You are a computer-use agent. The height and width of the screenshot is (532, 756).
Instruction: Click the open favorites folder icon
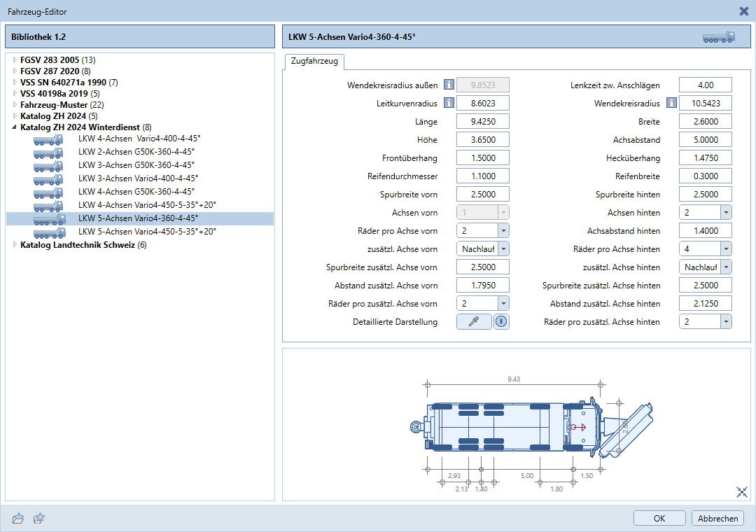(18, 518)
